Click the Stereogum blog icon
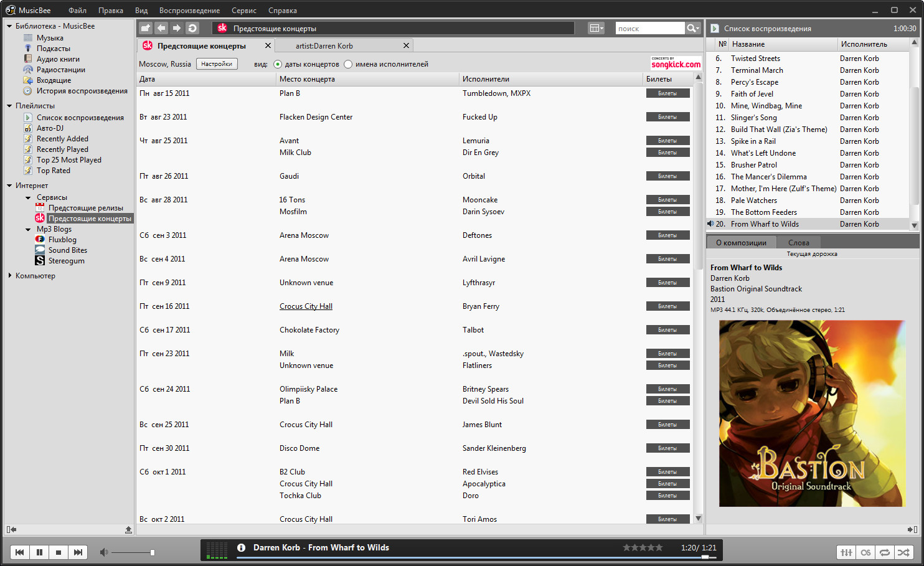 (40, 260)
